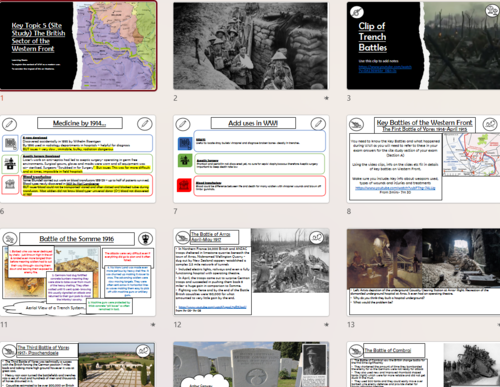Screen dimensions: 500x387
Task: Click the red blood transfusion icon on slide 7
Action: (184, 185)
